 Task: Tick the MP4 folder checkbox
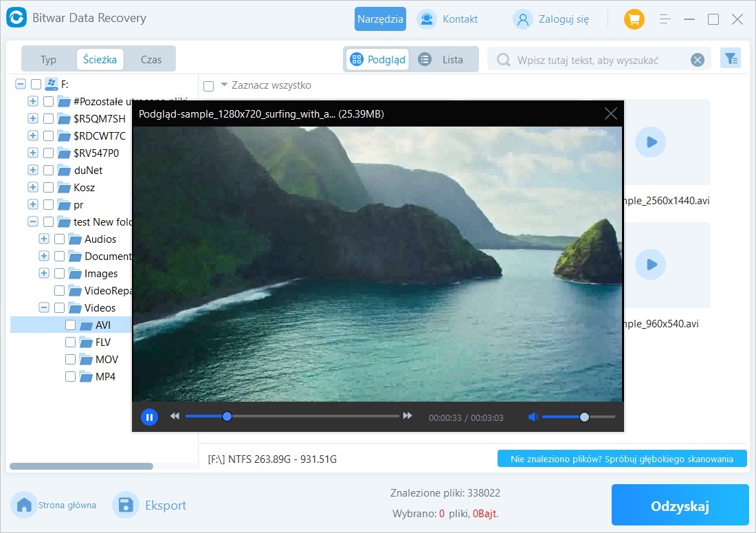click(70, 377)
